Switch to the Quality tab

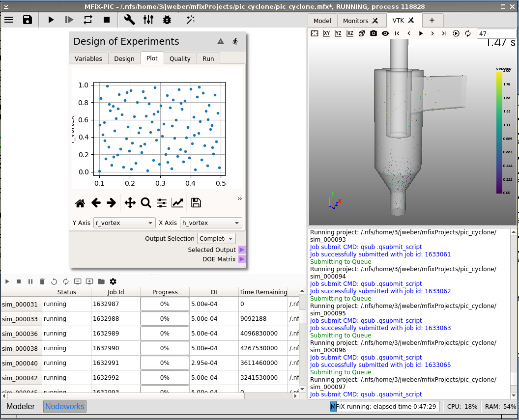point(180,58)
